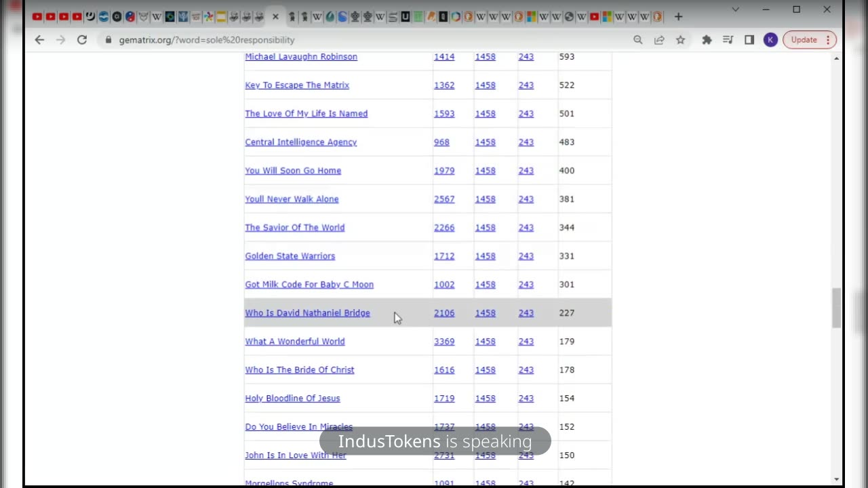Open the Youll Never Walk Alone link
The height and width of the screenshot is (488, 868).
(x=292, y=199)
